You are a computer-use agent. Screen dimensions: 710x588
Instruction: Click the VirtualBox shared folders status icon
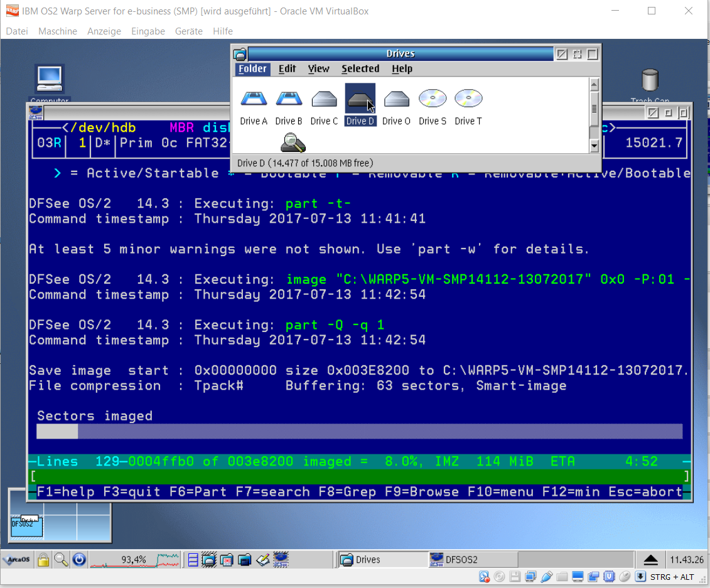562,577
